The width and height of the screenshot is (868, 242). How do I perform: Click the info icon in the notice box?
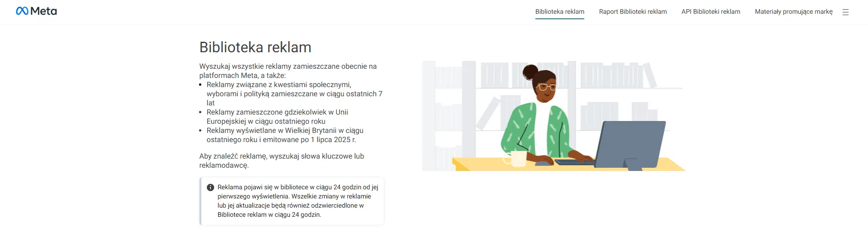click(x=210, y=187)
